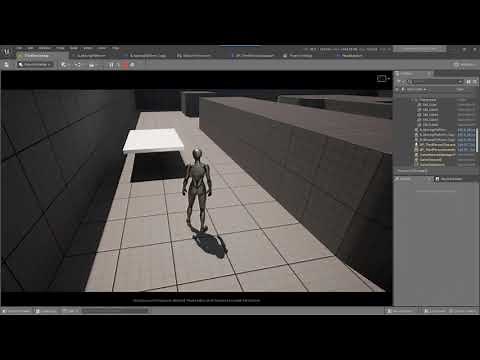Click the white moving platform in viewport
Screen dimensions: 480x360
click(153, 140)
